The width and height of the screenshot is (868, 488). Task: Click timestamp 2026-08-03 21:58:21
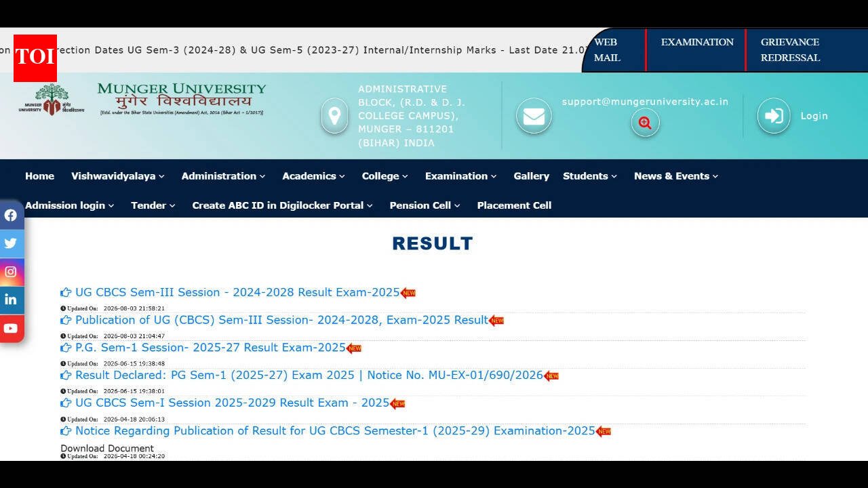click(134, 308)
